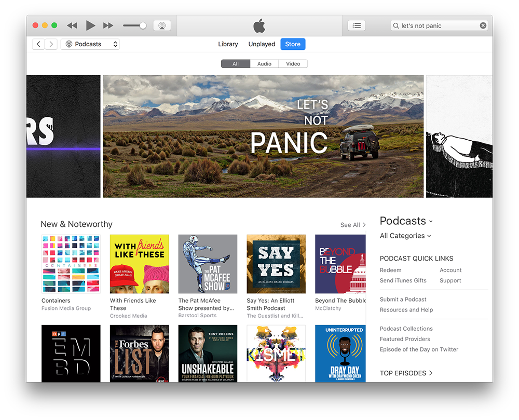Go forward with the forward arrow
519x420 pixels.
coord(51,44)
